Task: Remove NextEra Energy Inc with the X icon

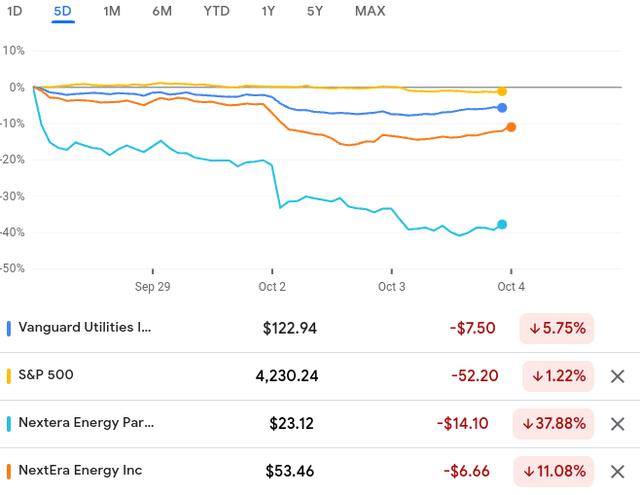Action: [x=617, y=471]
